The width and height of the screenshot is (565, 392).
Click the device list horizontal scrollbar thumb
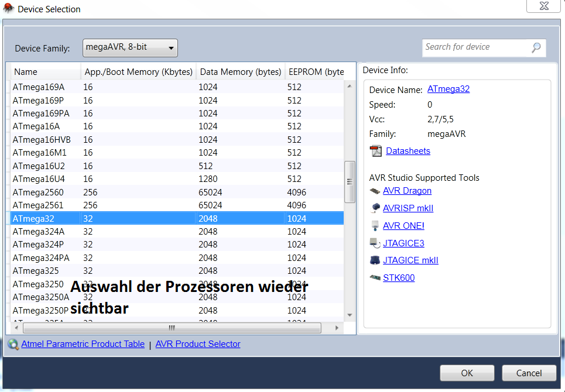tap(172, 328)
